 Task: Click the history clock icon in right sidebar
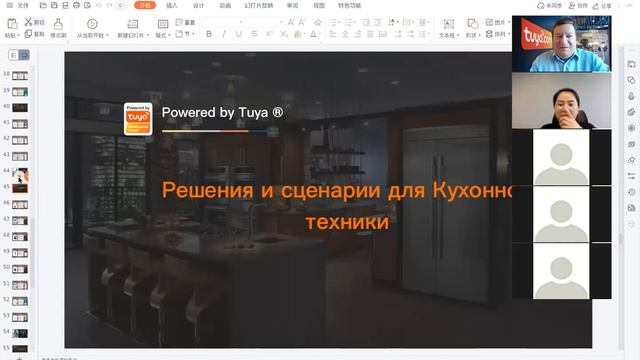pyautogui.click(x=631, y=192)
